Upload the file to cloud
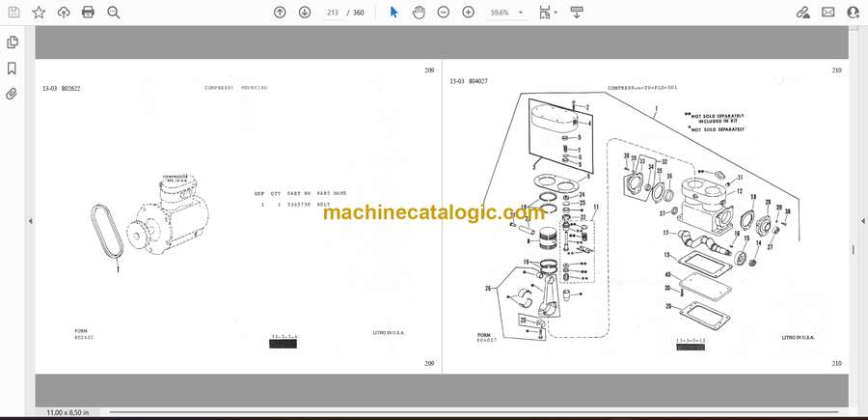The image size is (868, 420). click(x=64, y=13)
